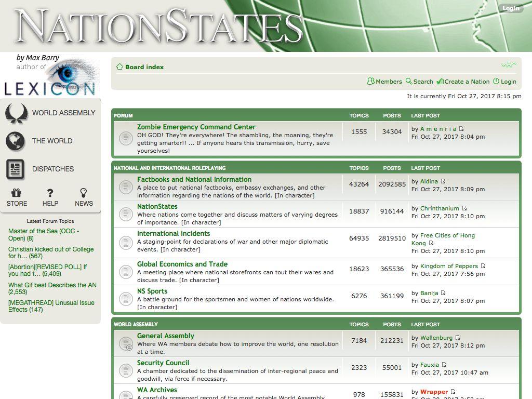View profile of user Aldina
The width and height of the screenshot is (532, 399).
(429, 181)
